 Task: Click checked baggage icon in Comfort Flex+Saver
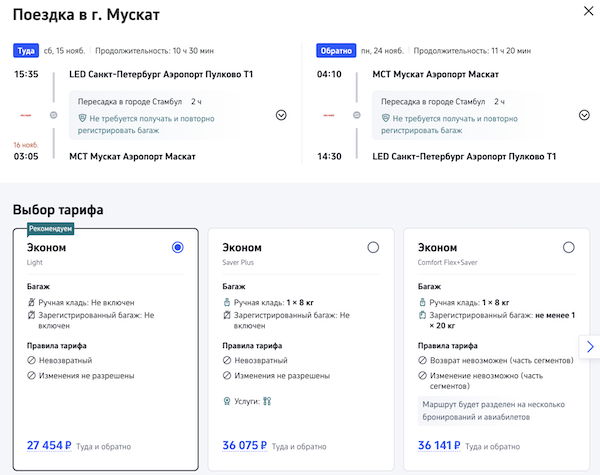[x=422, y=316]
